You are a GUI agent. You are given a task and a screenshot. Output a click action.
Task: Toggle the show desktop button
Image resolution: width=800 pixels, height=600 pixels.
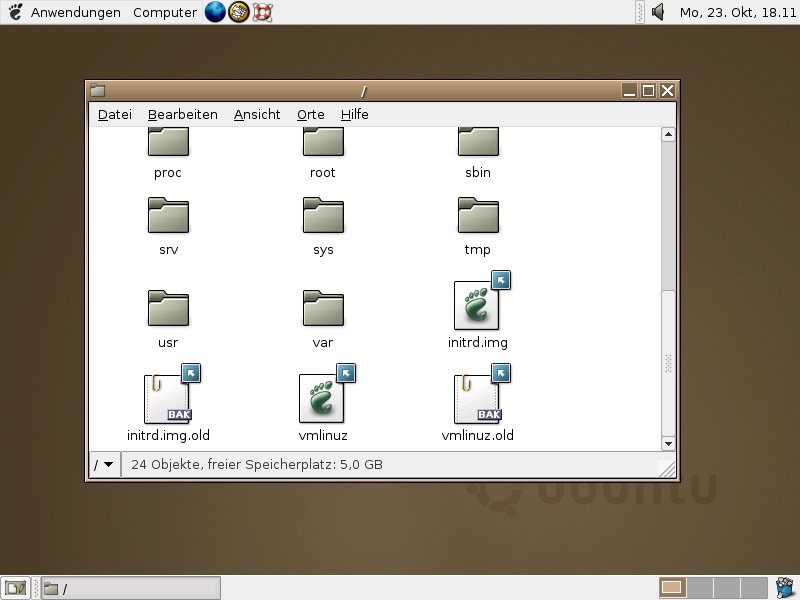[x=15, y=588]
